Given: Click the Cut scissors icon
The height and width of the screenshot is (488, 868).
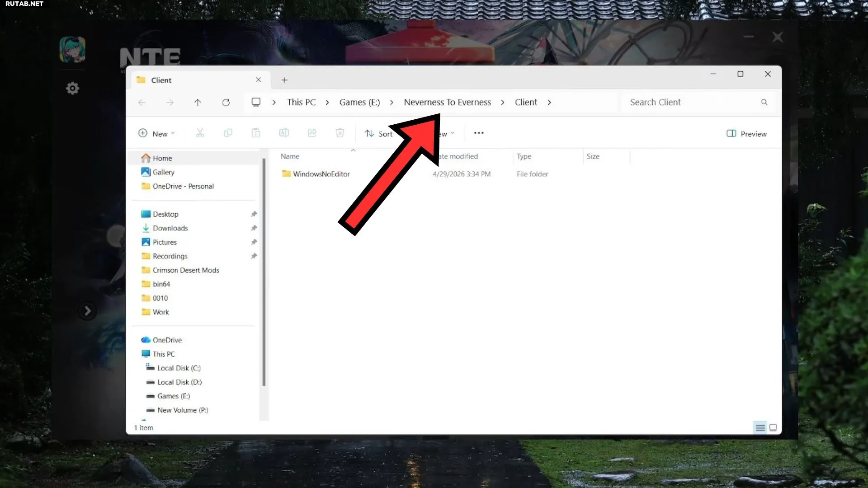Looking at the screenshot, I should click(200, 133).
